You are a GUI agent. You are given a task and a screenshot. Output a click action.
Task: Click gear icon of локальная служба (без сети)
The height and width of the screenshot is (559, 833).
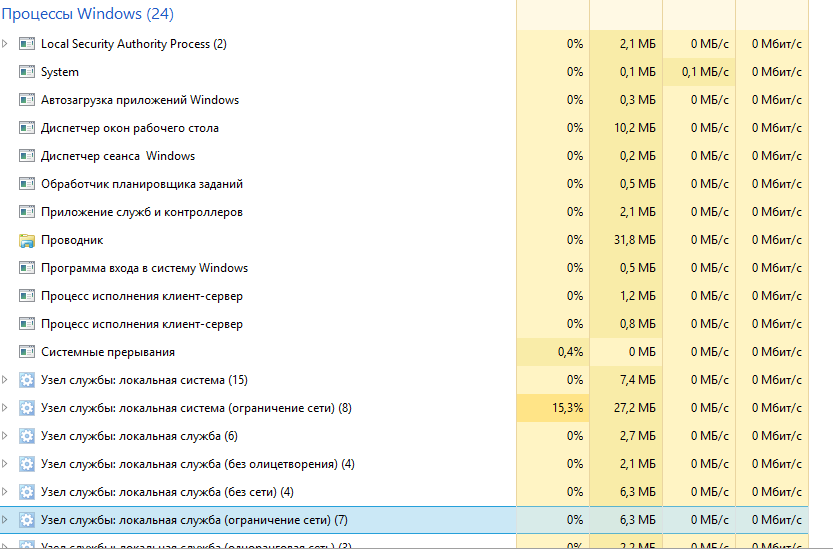tap(27, 492)
